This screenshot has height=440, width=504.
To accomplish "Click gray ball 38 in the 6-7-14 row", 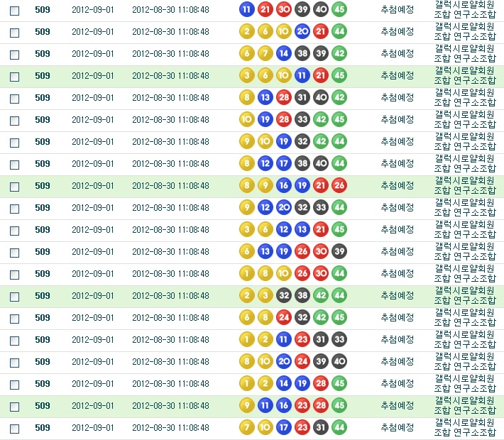I will pyautogui.click(x=302, y=53).
